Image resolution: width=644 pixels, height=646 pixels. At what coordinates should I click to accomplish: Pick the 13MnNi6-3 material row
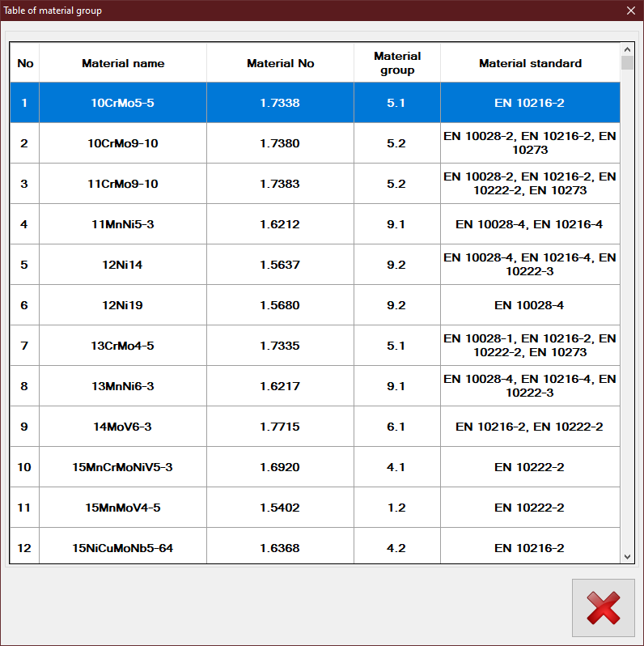123,386
